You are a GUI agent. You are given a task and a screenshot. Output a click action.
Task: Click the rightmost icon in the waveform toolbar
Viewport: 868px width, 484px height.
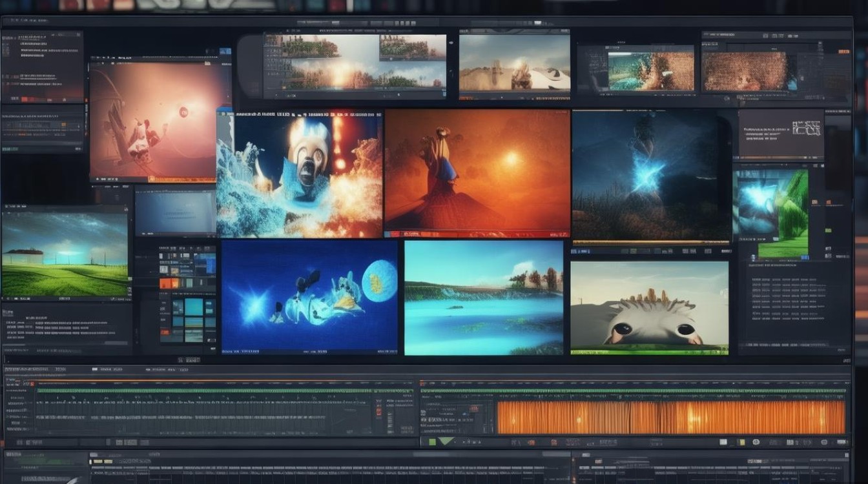(x=842, y=443)
